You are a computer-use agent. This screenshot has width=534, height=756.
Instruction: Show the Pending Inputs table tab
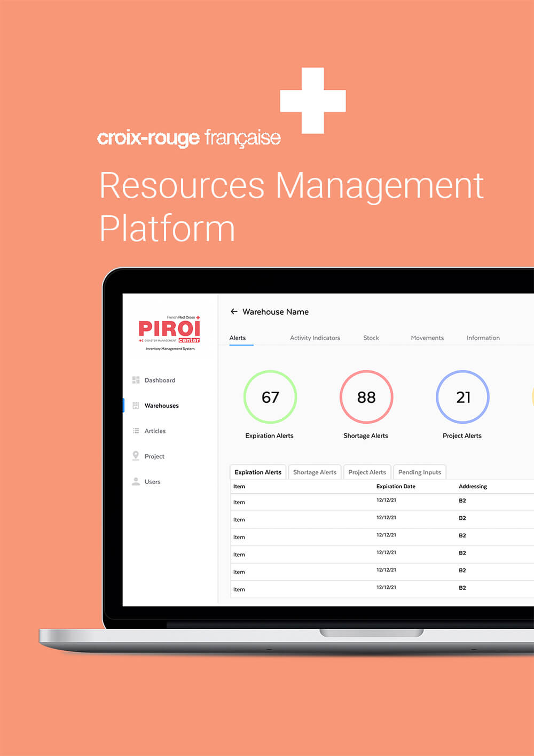click(419, 472)
